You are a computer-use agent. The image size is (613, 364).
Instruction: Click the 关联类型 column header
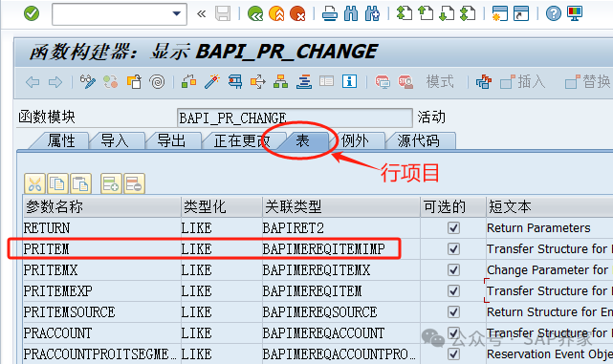(340, 206)
